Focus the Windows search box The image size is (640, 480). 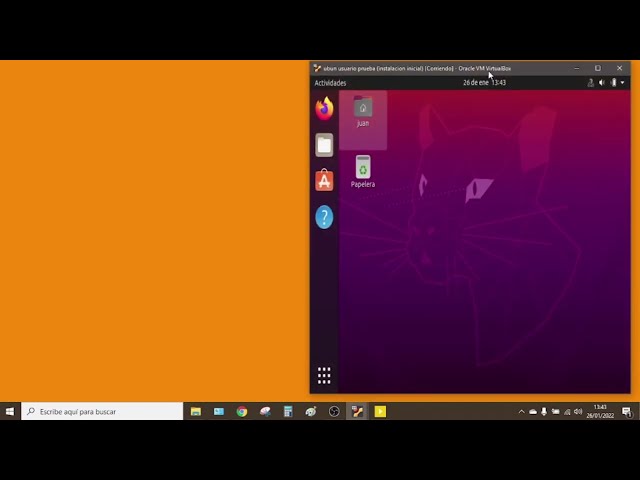pyautogui.click(x=102, y=411)
